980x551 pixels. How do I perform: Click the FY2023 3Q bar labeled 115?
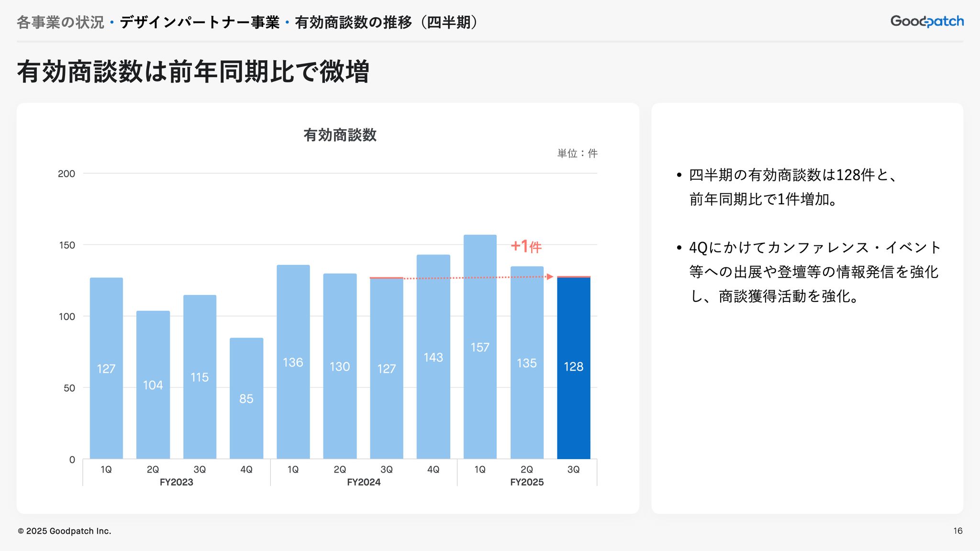[x=200, y=377]
